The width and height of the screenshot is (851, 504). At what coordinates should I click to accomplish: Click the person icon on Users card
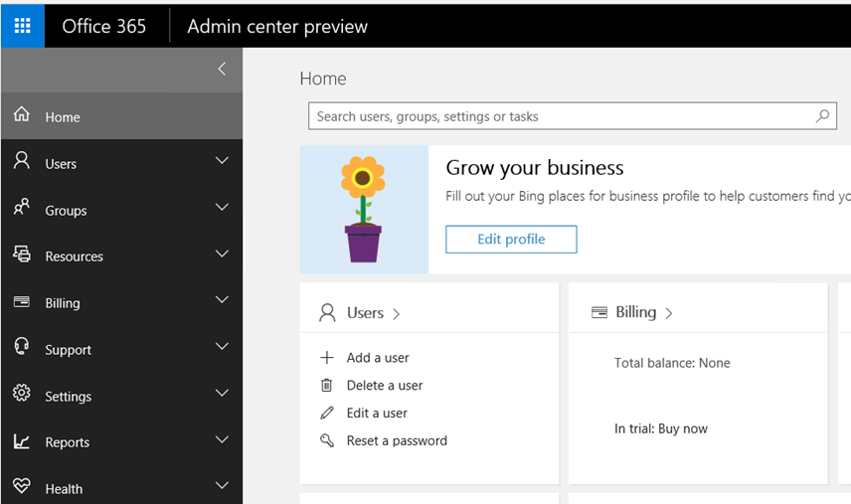(x=327, y=312)
